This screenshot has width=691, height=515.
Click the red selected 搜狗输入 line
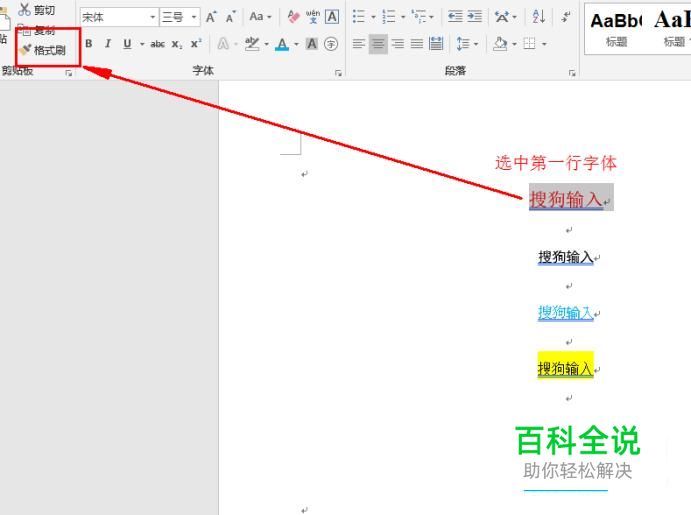(x=566, y=199)
